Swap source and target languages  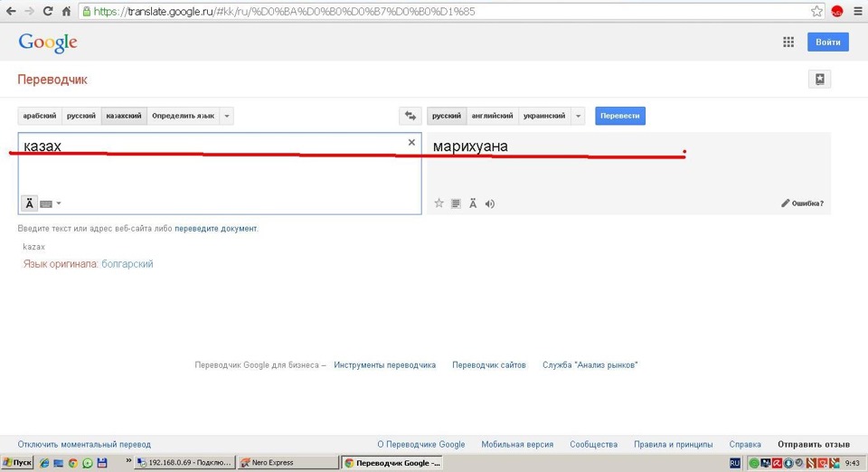pyautogui.click(x=410, y=116)
